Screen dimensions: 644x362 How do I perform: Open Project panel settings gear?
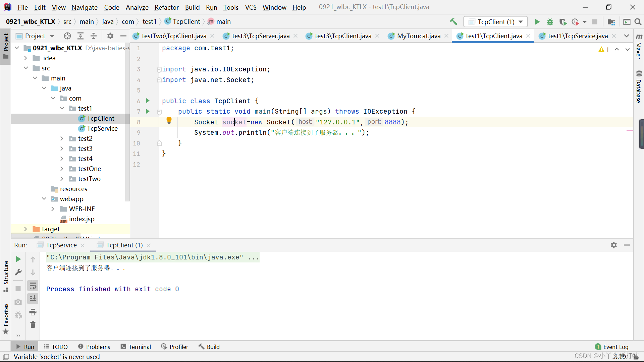[110, 36]
